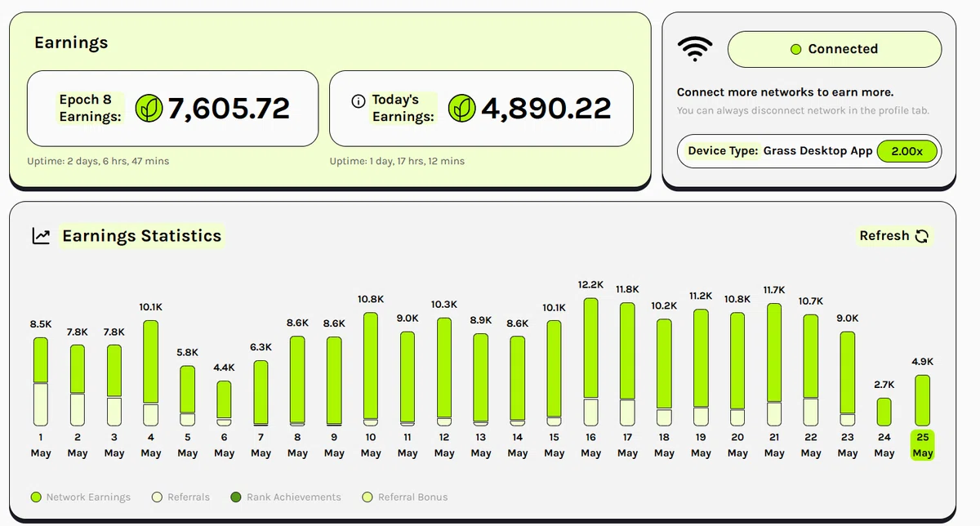This screenshot has width=980, height=526.
Task: Click the 11 May date label
Action: (x=408, y=445)
